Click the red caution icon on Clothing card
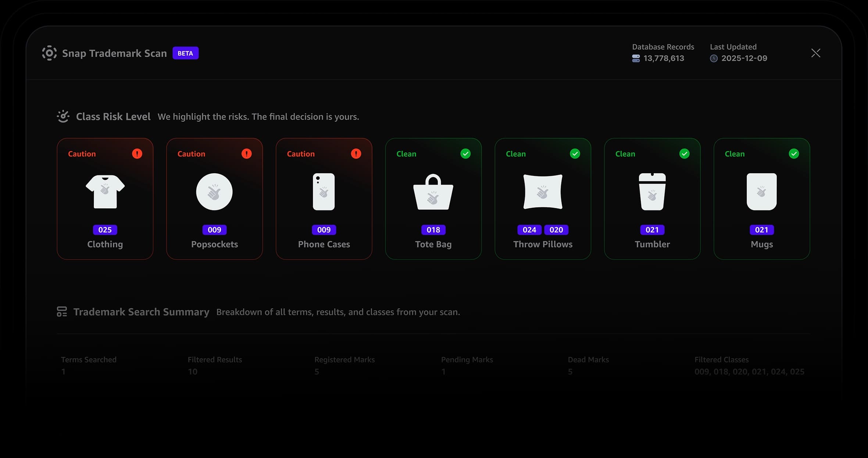868x458 pixels. pyautogui.click(x=137, y=154)
